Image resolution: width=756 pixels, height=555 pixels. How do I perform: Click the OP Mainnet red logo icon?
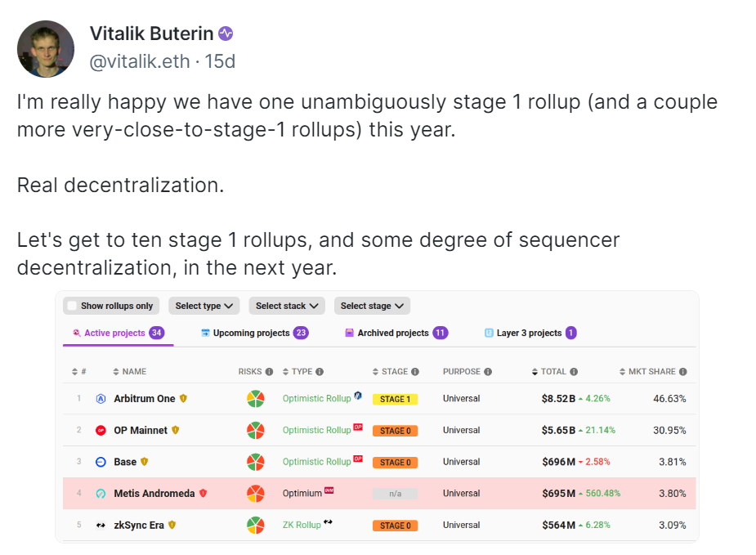point(101,431)
